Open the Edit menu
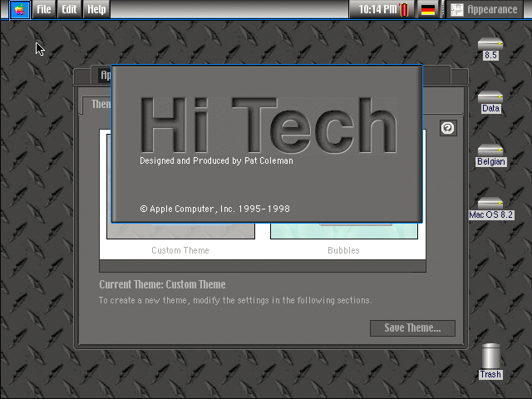The image size is (532, 399). click(69, 9)
